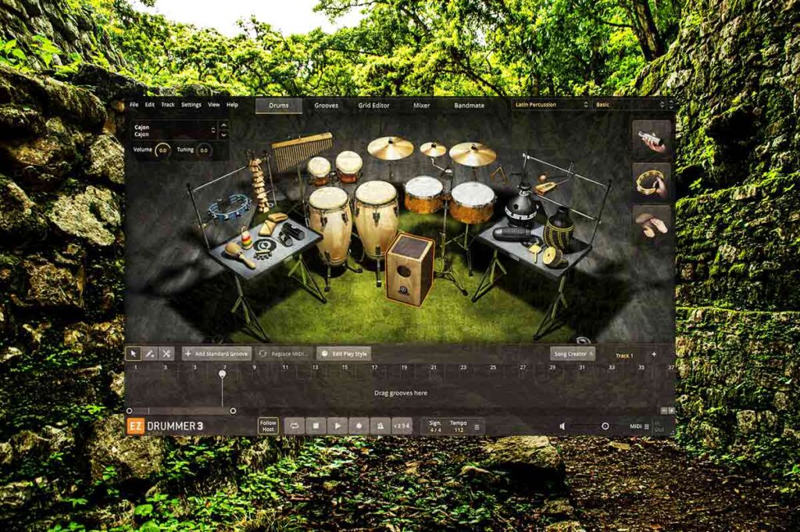Start playback with the play button

(337, 426)
